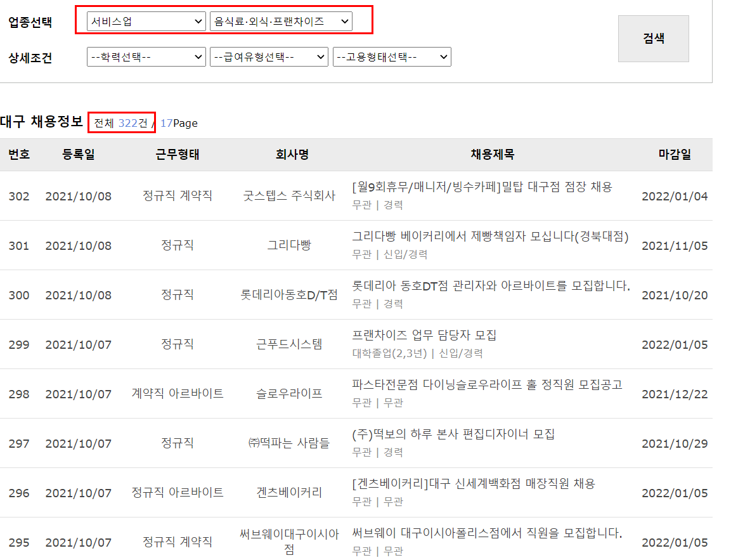Expand the 급여유형선택 salary type dropdown
This screenshot has height=560, width=731.
pos(269,57)
